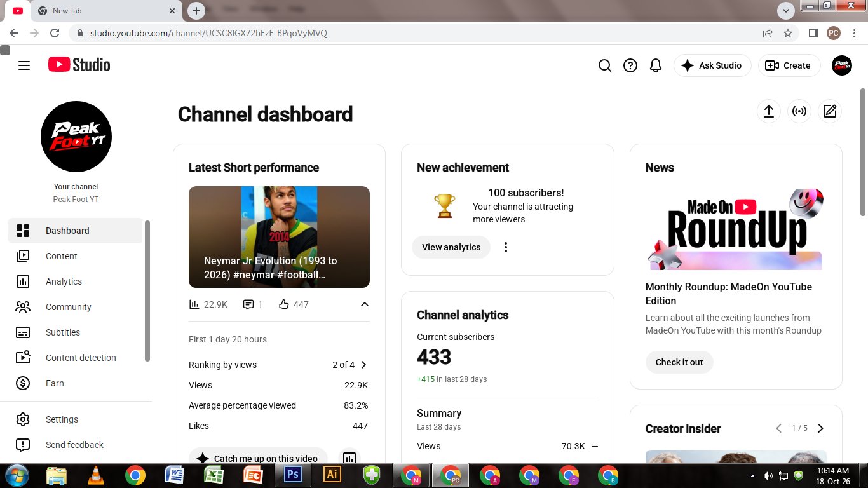
Task: Click the likes thumbs-up icon under the Short
Action: pos(283,304)
